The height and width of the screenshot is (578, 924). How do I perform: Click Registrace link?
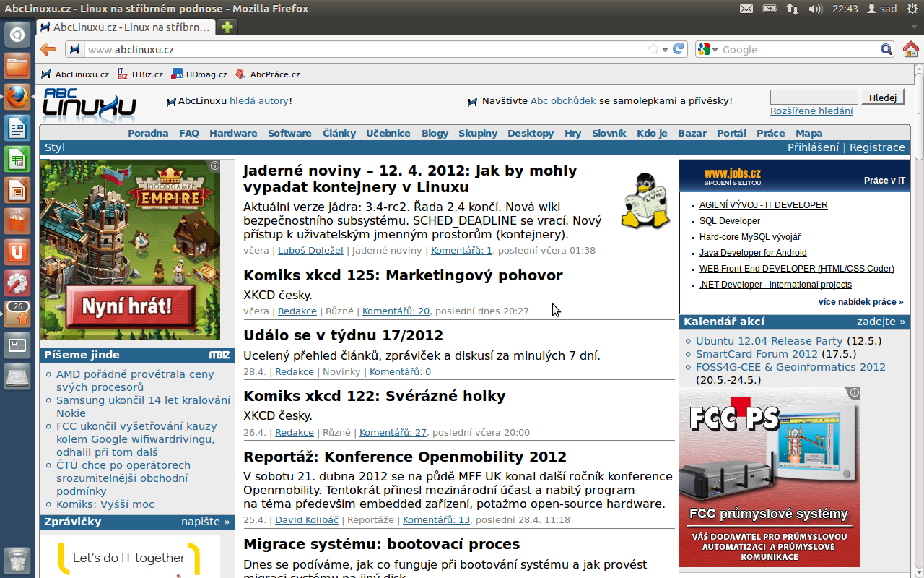pos(877,147)
